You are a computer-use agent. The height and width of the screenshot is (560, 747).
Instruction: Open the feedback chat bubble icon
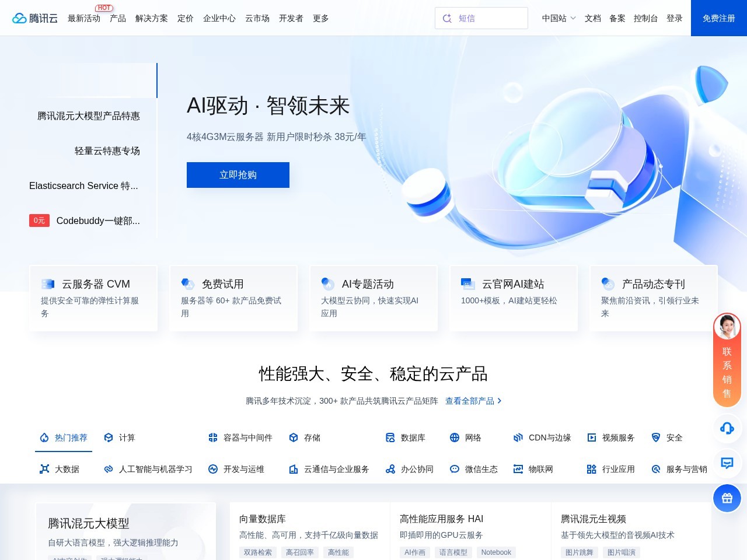pyautogui.click(x=727, y=463)
